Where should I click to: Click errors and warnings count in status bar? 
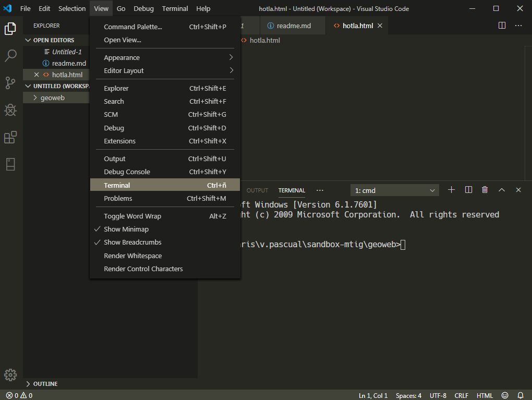(x=19, y=395)
